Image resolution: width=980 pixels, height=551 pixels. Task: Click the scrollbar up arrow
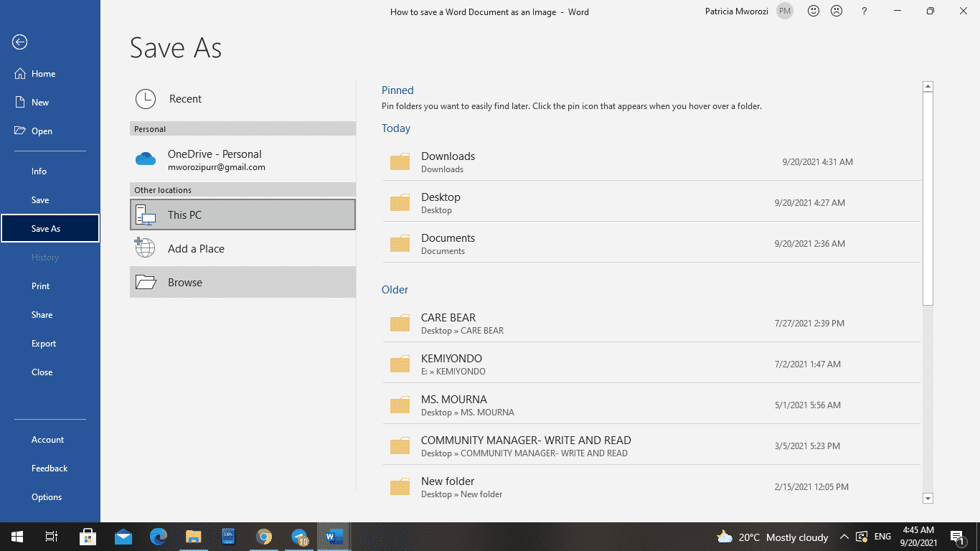click(928, 87)
